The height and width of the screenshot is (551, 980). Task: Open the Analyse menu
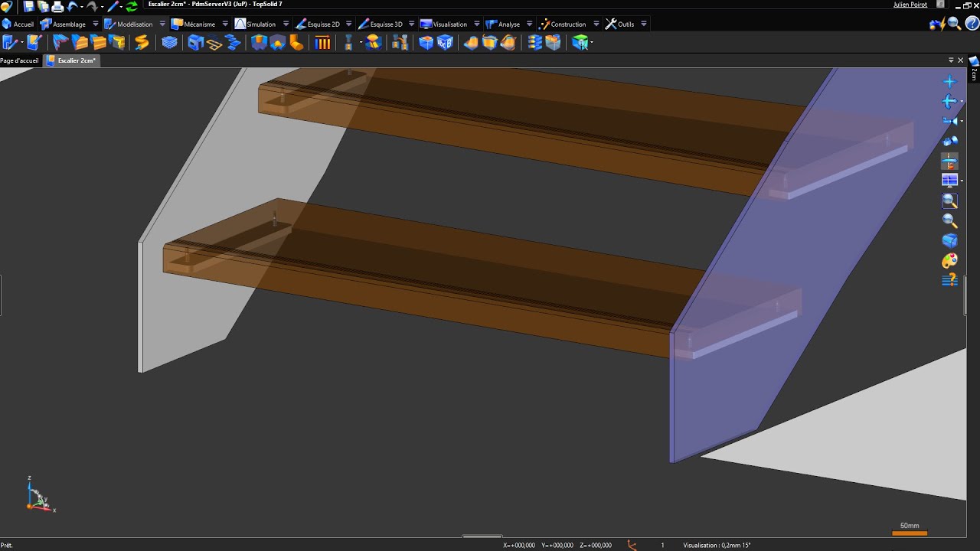[x=503, y=24]
